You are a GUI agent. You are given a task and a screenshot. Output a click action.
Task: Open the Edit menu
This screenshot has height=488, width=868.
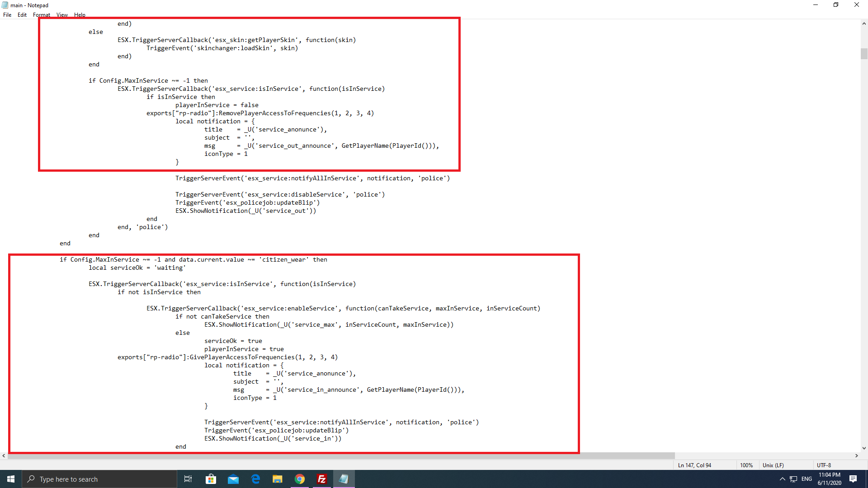[x=22, y=15]
